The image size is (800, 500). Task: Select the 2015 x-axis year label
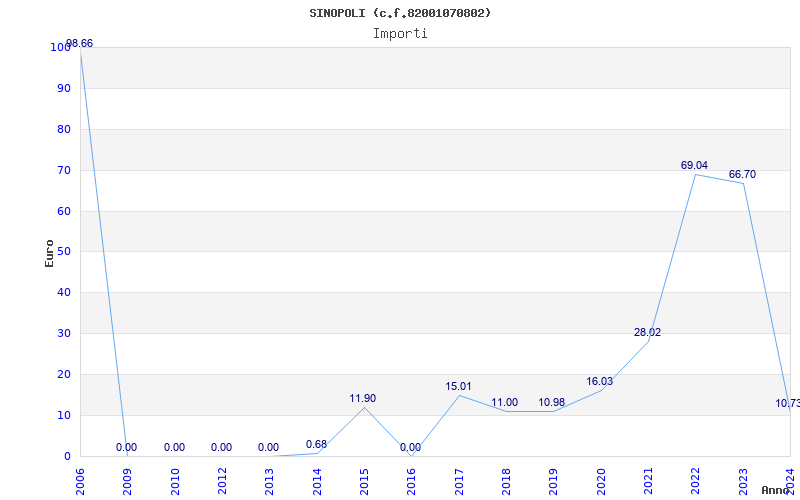(364, 482)
